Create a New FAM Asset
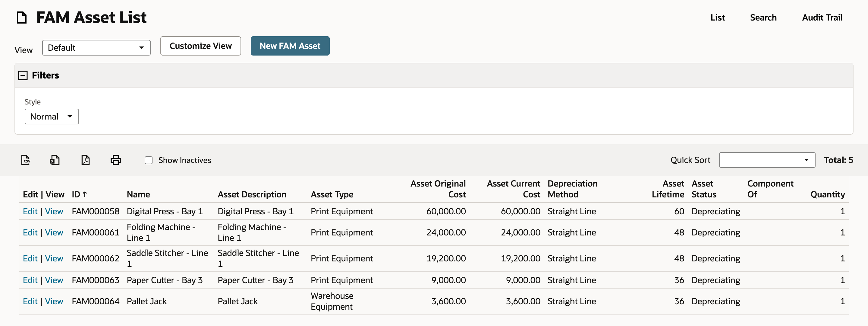This screenshot has height=326, width=868. [290, 46]
